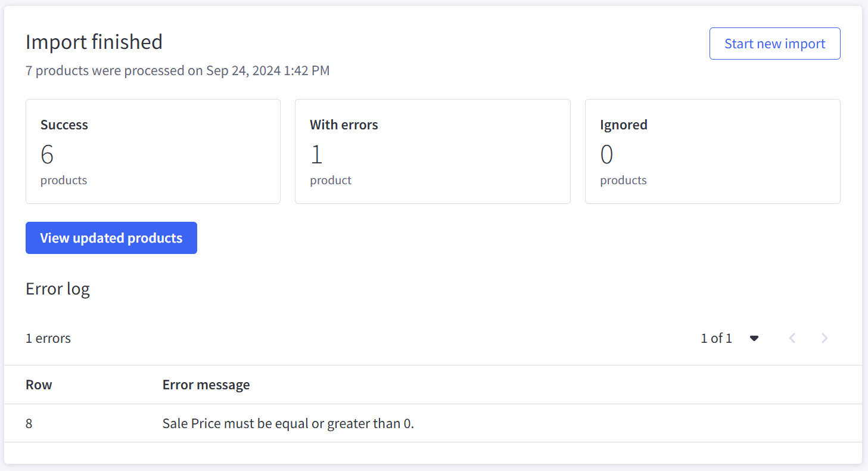
Task: Click the ignored count number 0
Action: click(606, 155)
